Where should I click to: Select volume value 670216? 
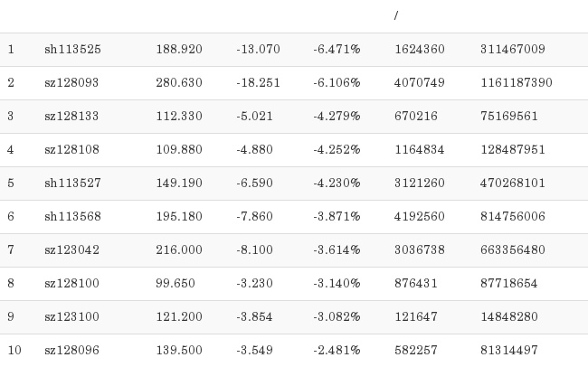pyautogui.click(x=416, y=117)
